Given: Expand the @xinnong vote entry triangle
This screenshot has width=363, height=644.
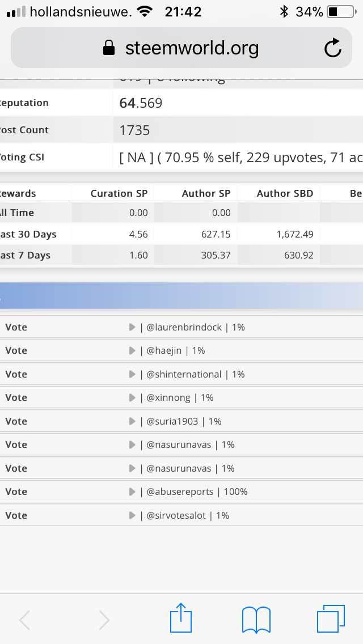Looking at the screenshot, I should click(132, 397).
